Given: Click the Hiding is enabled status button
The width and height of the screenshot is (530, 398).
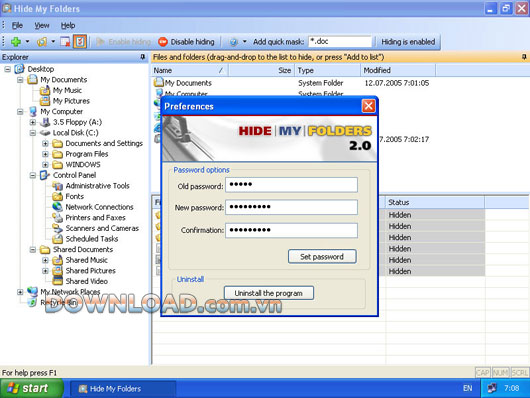Looking at the screenshot, I should [408, 42].
